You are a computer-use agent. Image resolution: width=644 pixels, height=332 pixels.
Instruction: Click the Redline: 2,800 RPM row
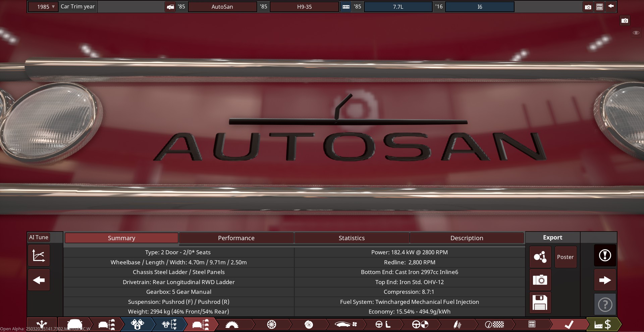(x=410, y=262)
